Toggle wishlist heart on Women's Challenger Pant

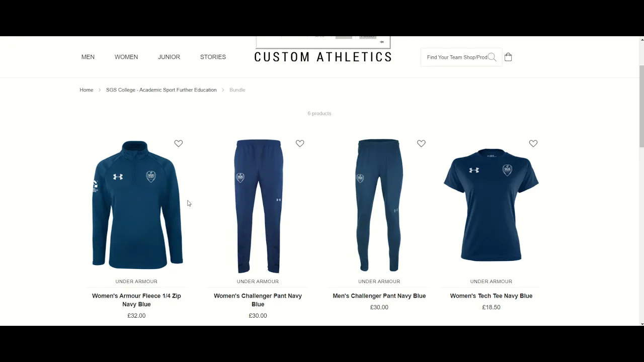point(300,143)
